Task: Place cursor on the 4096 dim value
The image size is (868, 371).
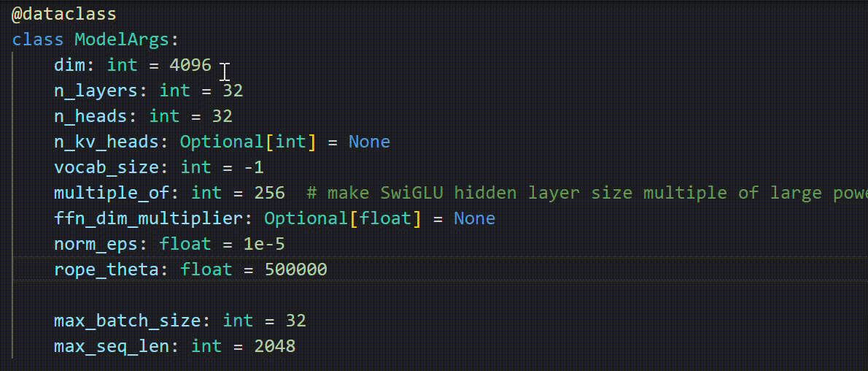Action: [x=190, y=66]
